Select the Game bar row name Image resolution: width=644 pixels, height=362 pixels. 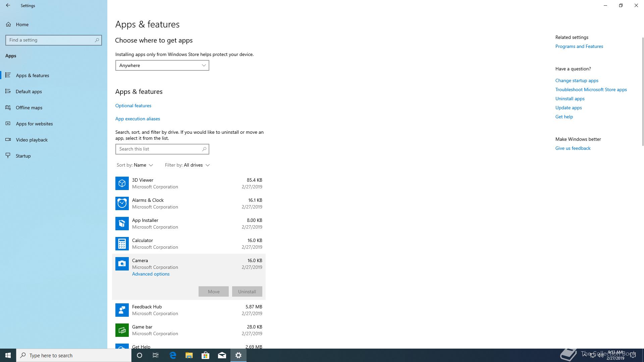[142, 327]
